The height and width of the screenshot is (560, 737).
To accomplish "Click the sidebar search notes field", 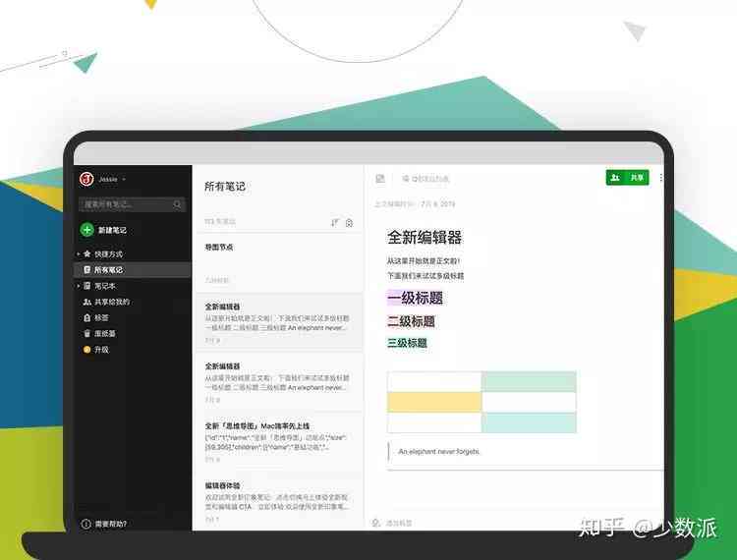I will pyautogui.click(x=133, y=204).
